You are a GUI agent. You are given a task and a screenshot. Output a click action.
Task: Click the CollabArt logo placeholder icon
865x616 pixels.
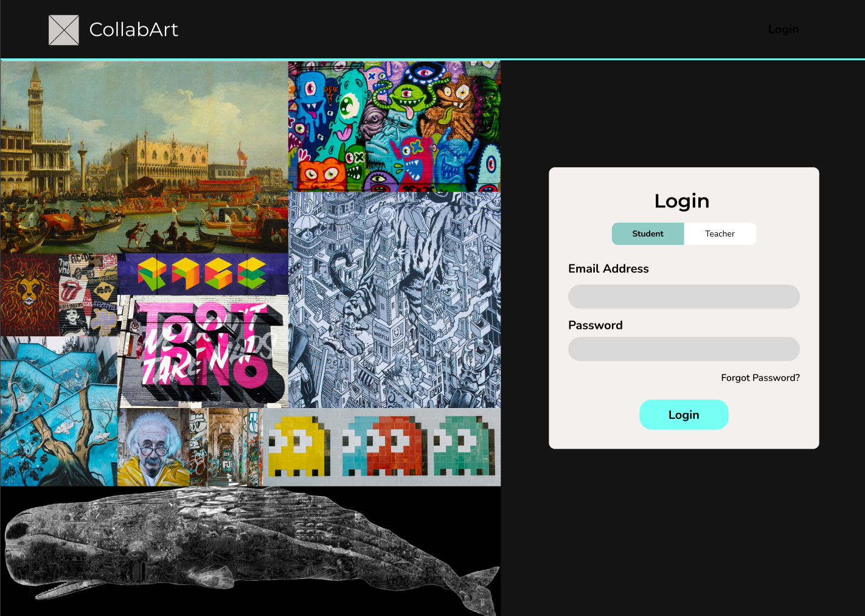[64, 30]
